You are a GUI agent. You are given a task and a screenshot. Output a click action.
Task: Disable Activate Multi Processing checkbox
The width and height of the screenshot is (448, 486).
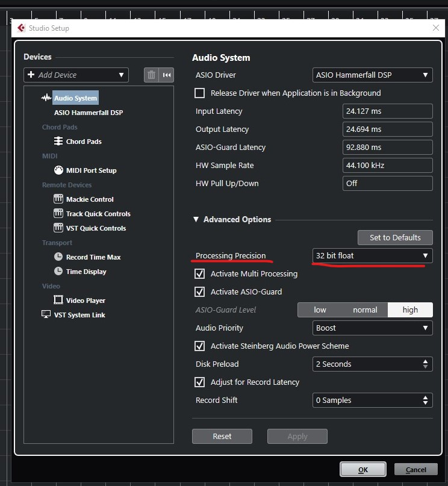199,273
